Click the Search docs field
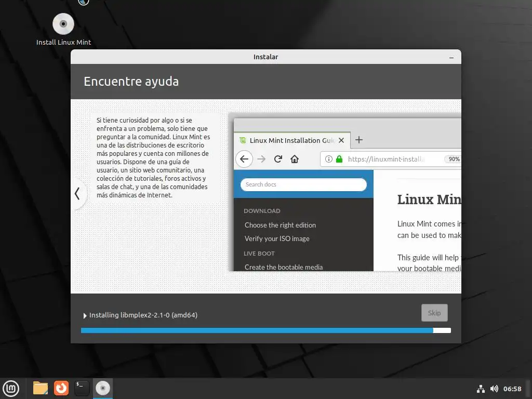 point(303,184)
